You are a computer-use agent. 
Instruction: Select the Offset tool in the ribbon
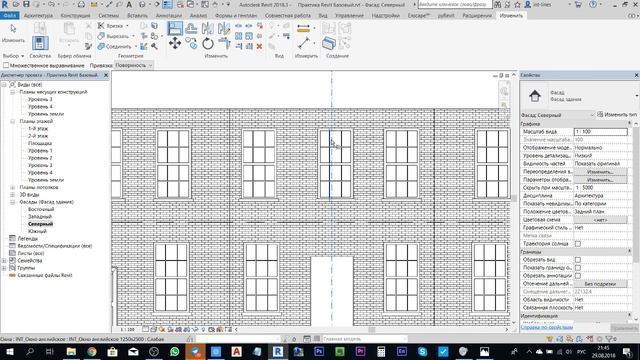click(x=191, y=28)
